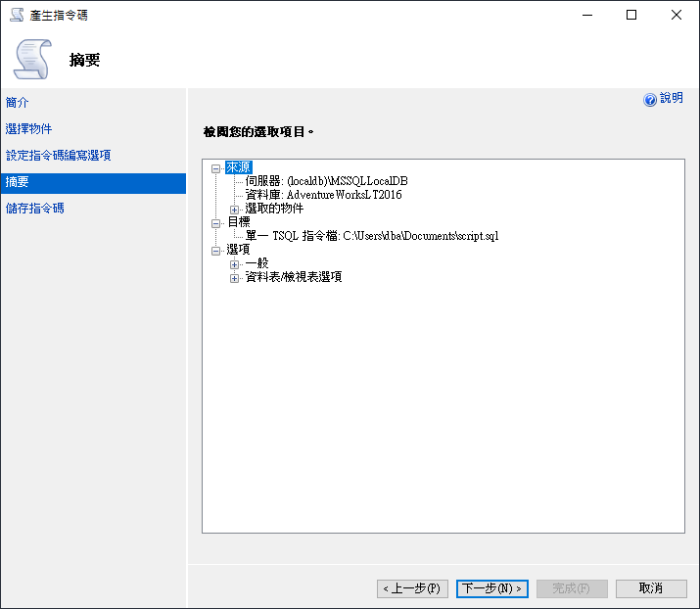Screen dimensions: 700x609
Task: Click the blue help question mark icon
Action: click(650, 100)
